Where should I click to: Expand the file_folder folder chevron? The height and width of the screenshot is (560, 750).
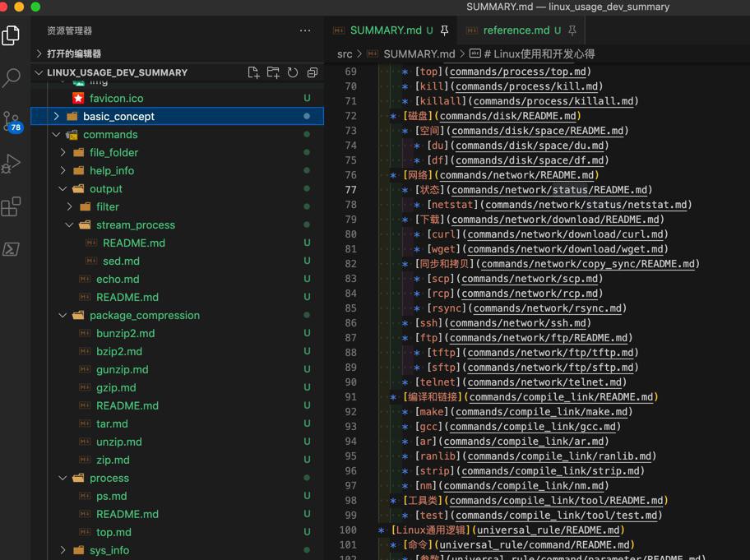(62, 153)
